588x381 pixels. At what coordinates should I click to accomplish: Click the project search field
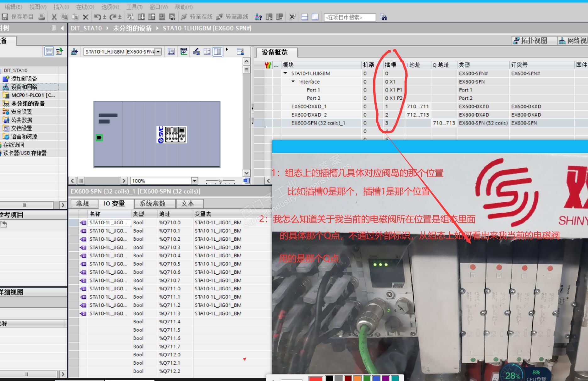pos(350,17)
